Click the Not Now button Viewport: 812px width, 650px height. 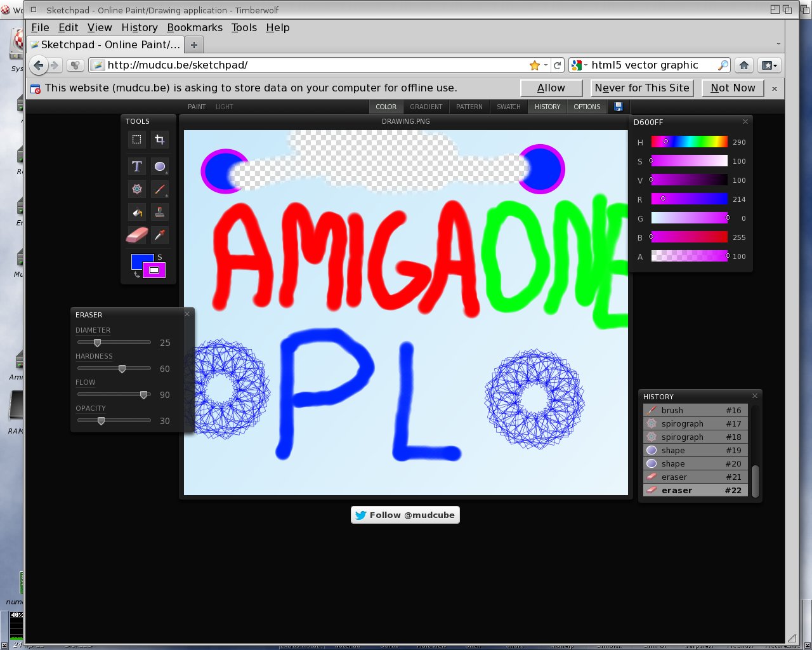(x=733, y=88)
